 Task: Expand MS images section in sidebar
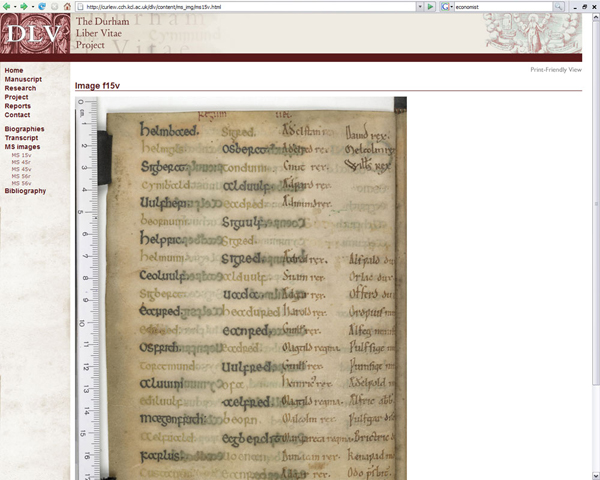tap(22, 147)
